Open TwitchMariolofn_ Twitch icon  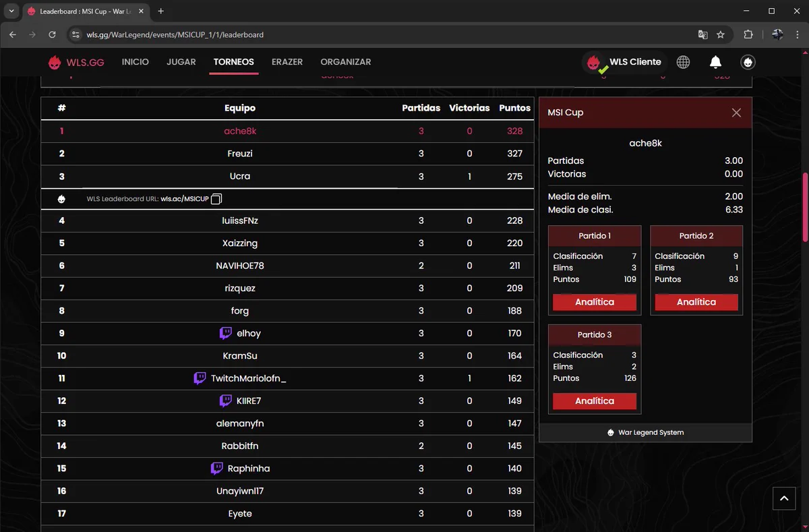pos(200,378)
